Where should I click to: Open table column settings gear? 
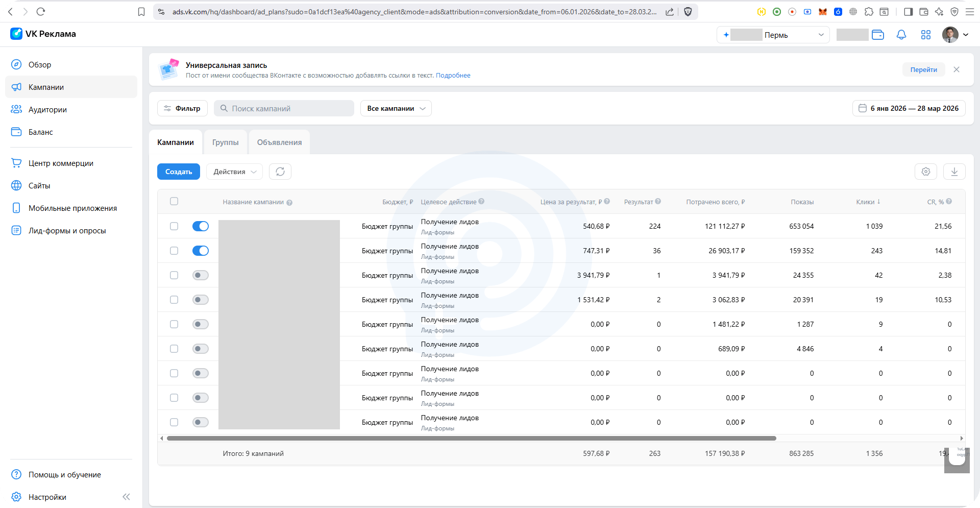pyautogui.click(x=926, y=172)
